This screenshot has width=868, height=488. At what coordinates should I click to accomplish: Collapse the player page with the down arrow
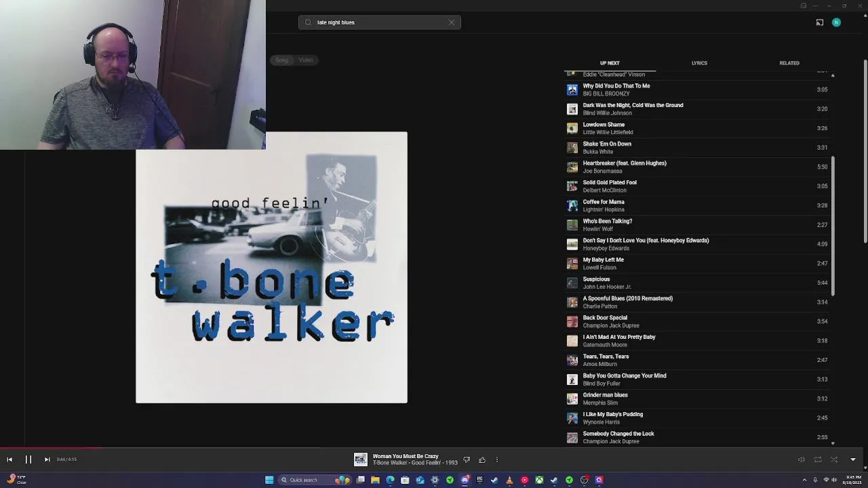click(853, 460)
